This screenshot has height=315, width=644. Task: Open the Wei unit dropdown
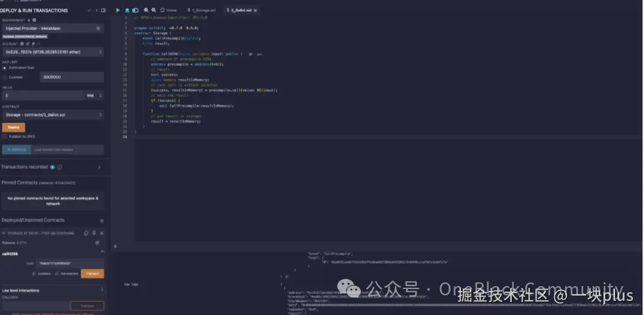pos(94,95)
